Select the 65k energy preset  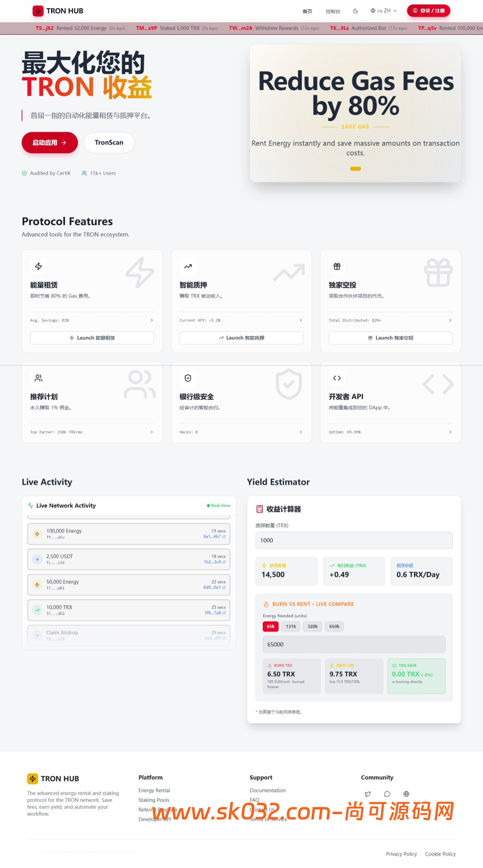point(271,626)
